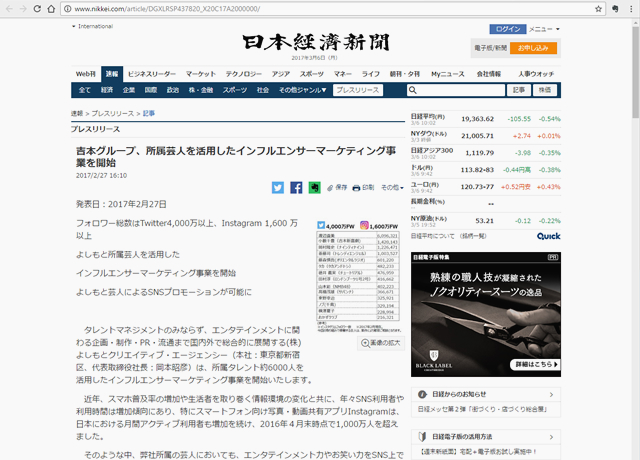Click the green Evernote share icon
The image size is (640, 460).
pyautogui.click(x=314, y=187)
